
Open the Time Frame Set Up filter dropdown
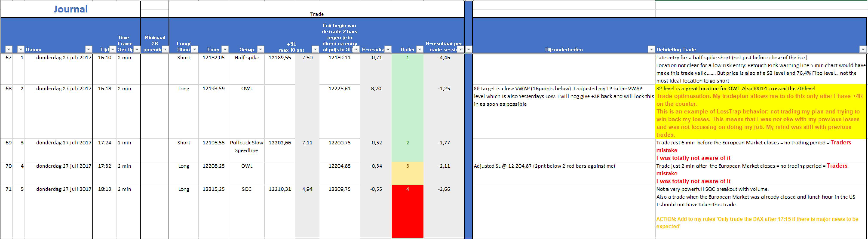137,49
